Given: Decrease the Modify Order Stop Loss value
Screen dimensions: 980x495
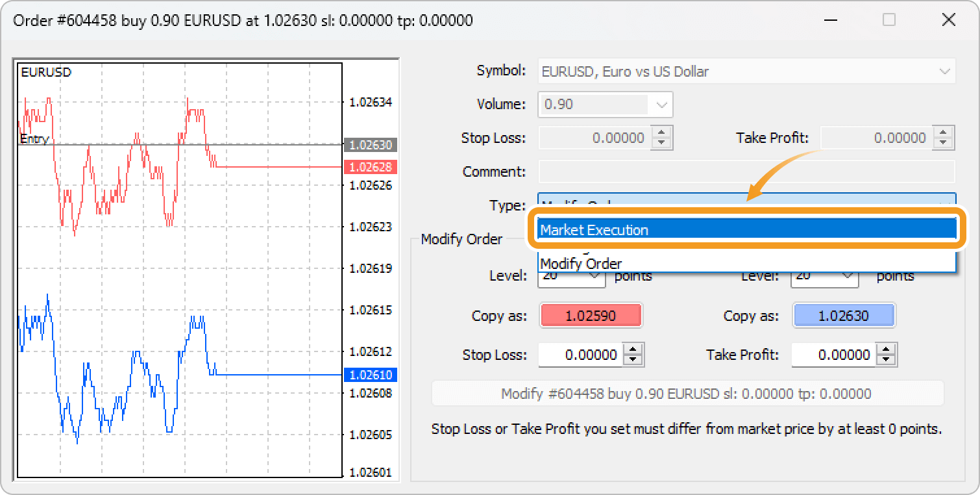Looking at the screenshot, I should point(633,361).
